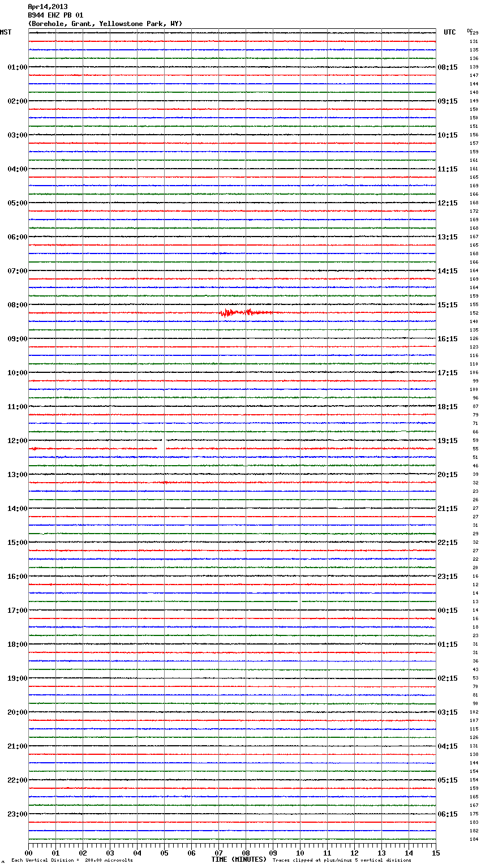Click the location text "(Borehole, Grant, Yellowstone Park, WY)"
Viewport: 481px width, 868px height.
(x=105, y=24)
